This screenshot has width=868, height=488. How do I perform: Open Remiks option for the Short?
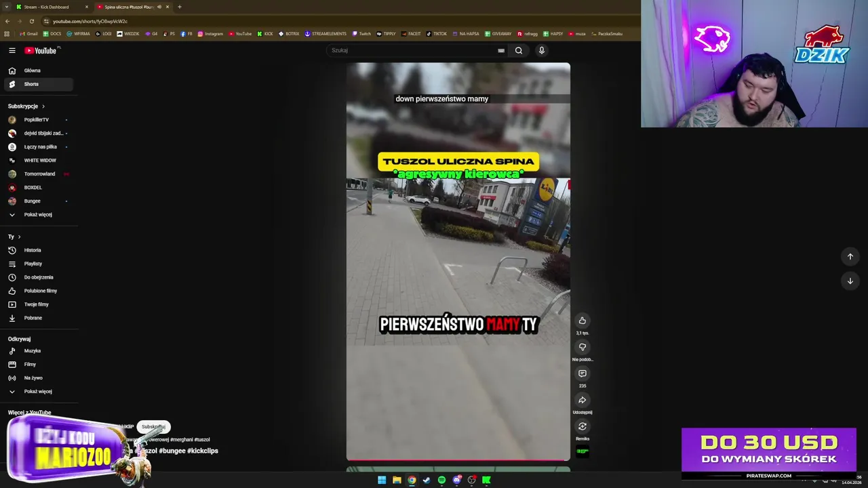pyautogui.click(x=582, y=426)
